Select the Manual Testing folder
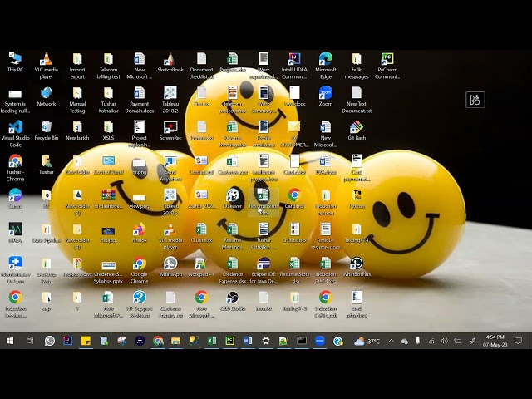The image size is (532, 399). pos(77,100)
